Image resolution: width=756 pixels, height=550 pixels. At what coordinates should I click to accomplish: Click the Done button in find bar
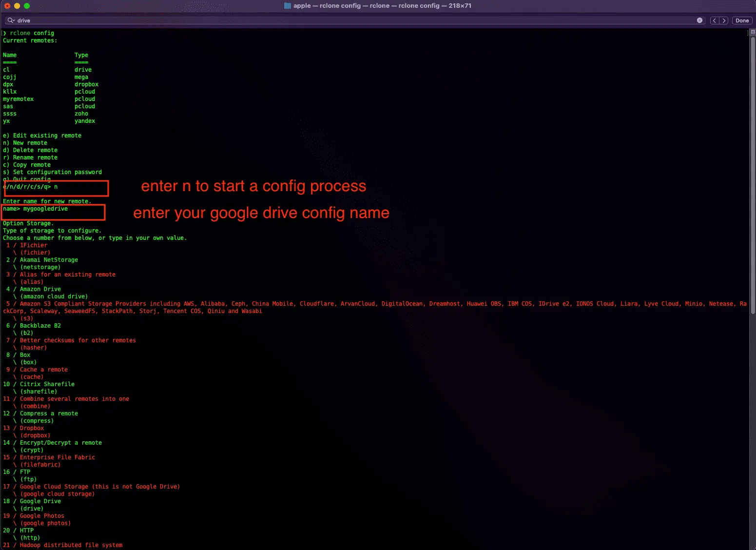742,20
